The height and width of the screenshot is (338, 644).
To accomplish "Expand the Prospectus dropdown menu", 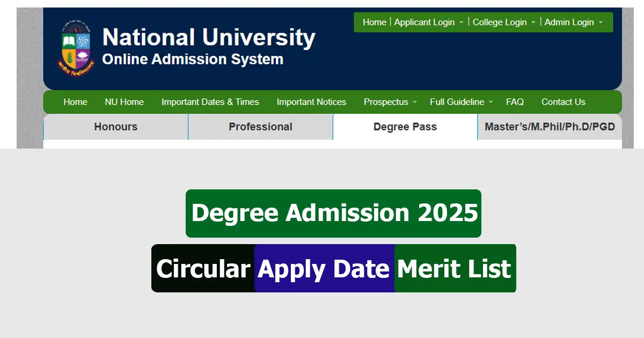I will [x=390, y=102].
